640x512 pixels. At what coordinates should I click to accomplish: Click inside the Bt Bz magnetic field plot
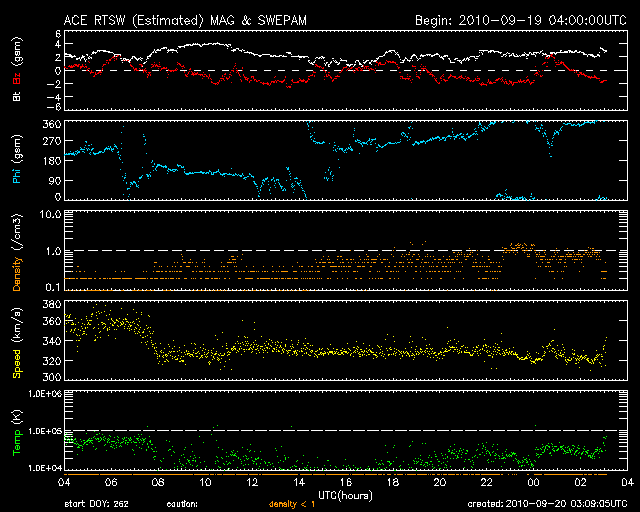pyautogui.click(x=346, y=70)
